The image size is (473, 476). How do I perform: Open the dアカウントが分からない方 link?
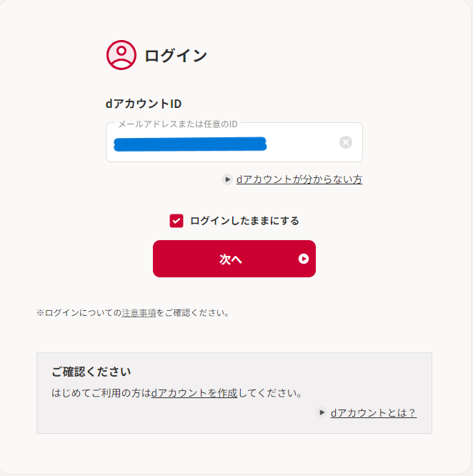click(x=299, y=179)
